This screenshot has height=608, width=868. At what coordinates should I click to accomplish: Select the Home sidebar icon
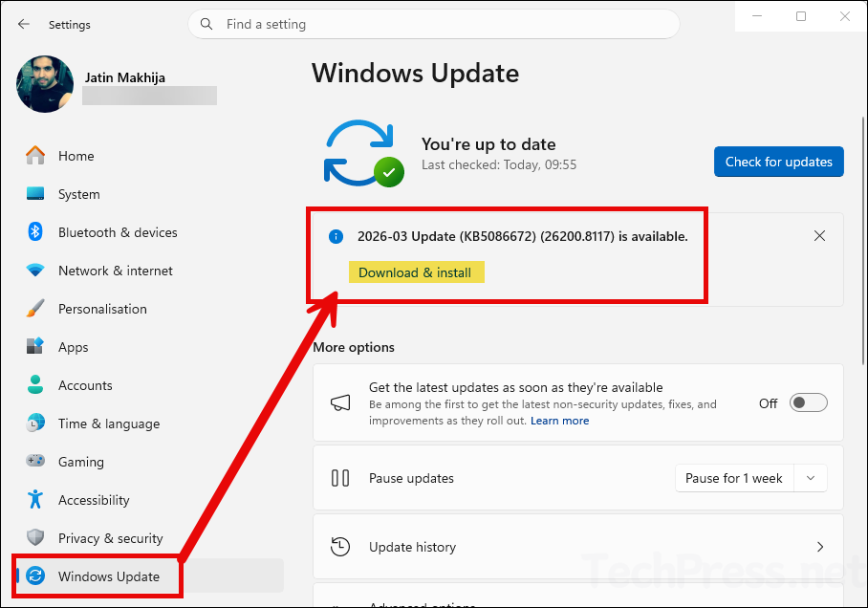(36, 155)
